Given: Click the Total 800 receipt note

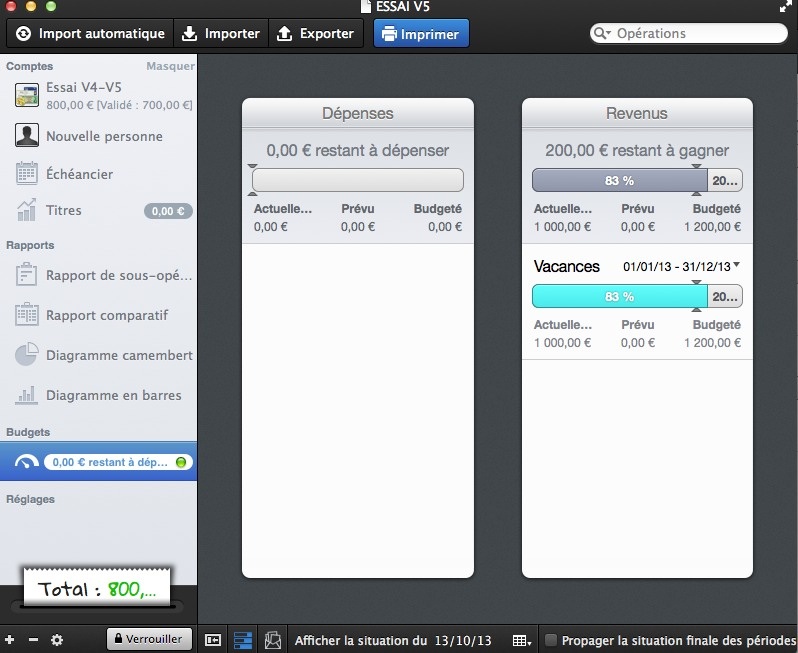Looking at the screenshot, I should coord(97,588).
